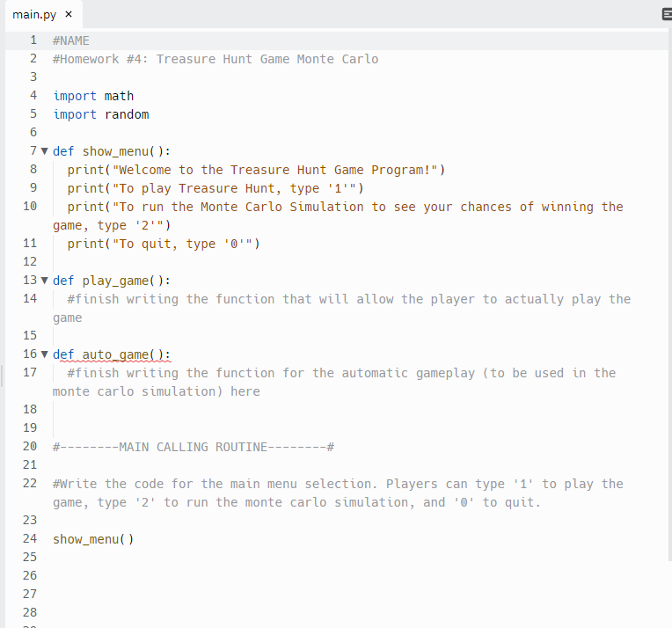
Task: Click the 'Monte Carlo Simulation' print statement on line 10
Action: pyautogui.click(x=338, y=216)
